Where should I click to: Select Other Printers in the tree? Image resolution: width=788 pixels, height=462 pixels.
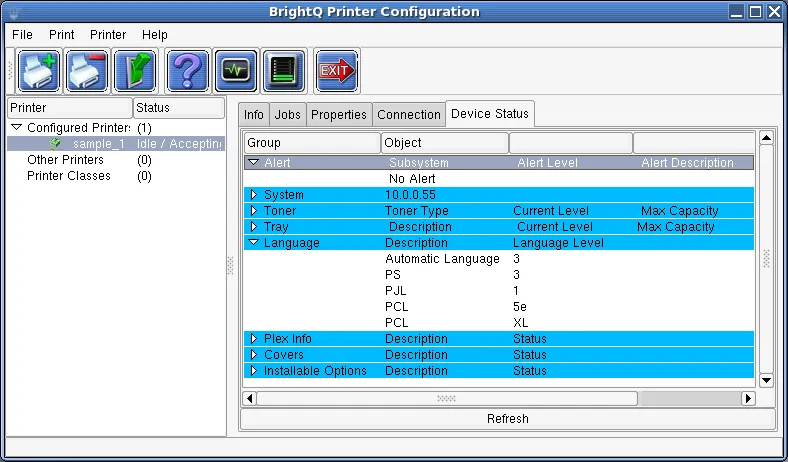tap(65, 160)
